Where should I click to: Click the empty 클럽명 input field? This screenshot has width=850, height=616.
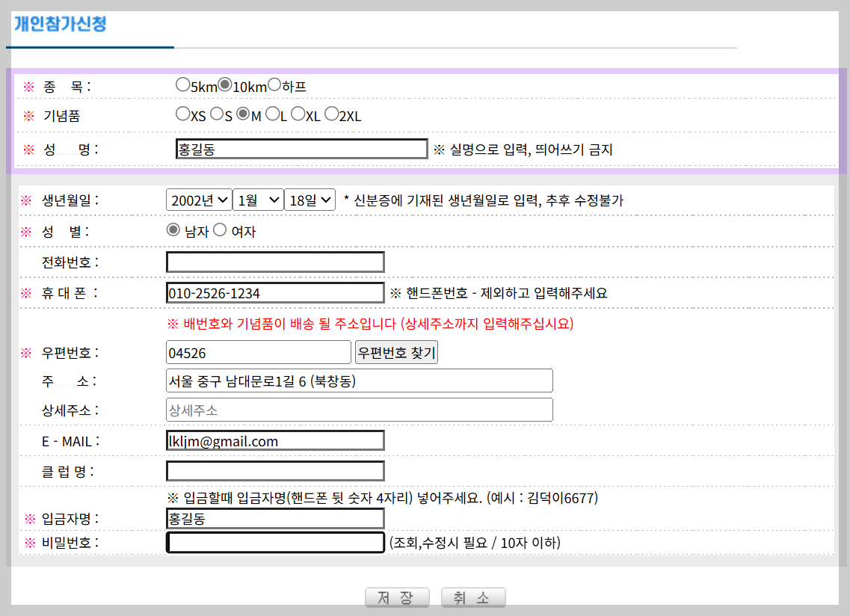coord(275,471)
